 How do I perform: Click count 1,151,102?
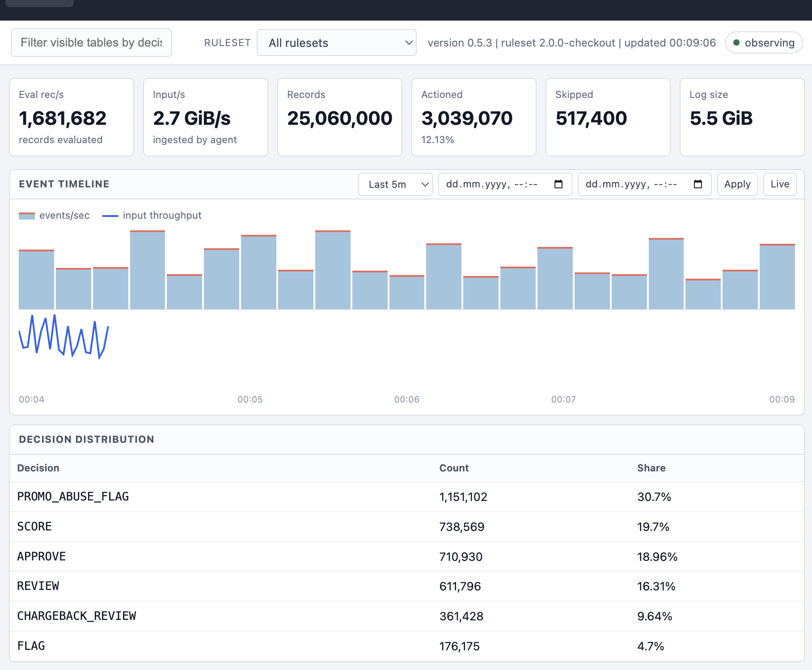pyautogui.click(x=463, y=497)
